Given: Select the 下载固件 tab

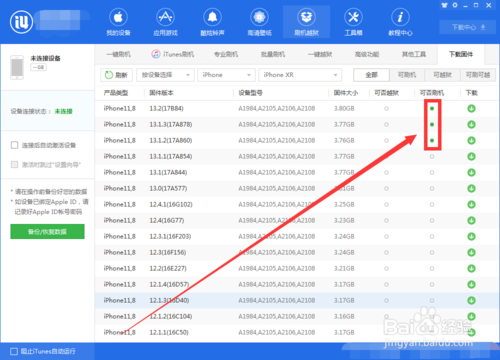Looking at the screenshot, I should (x=461, y=54).
